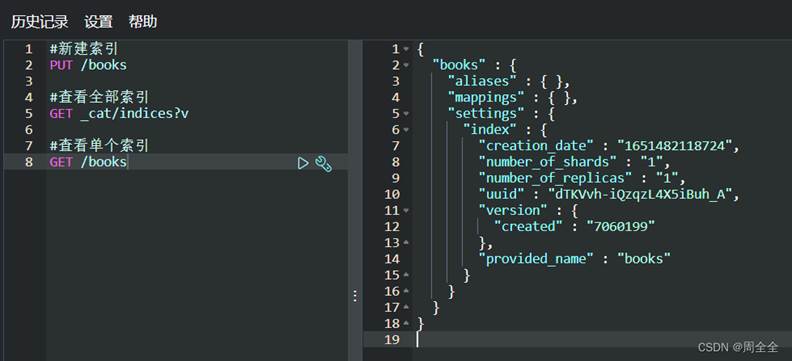Image resolution: width=792 pixels, height=361 pixels.
Task: Collapse the "books" block on response line 2
Action: click(x=406, y=66)
